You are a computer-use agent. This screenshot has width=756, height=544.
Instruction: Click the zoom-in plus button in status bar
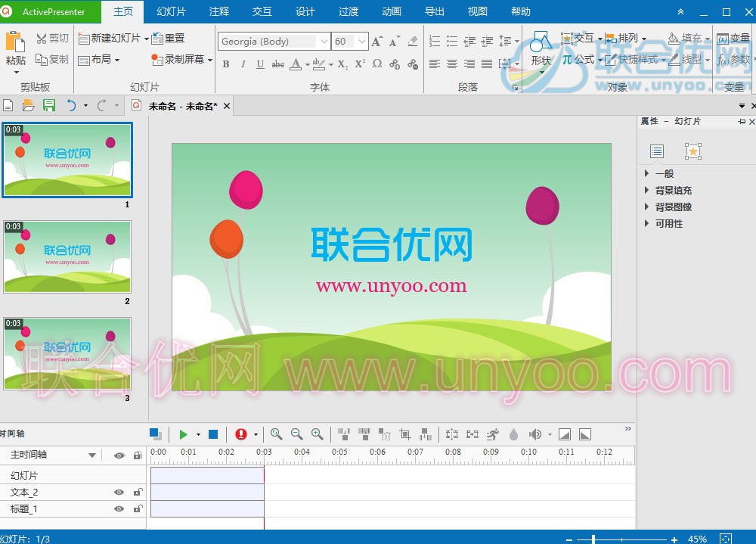[x=674, y=539]
